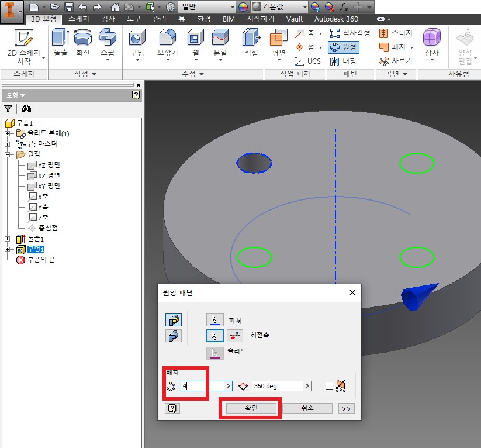
Task: Click the pattern count input field
Action: pos(203,385)
